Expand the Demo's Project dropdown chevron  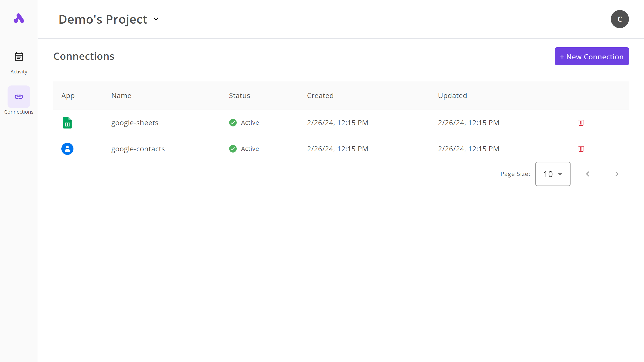[x=156, y=19]
